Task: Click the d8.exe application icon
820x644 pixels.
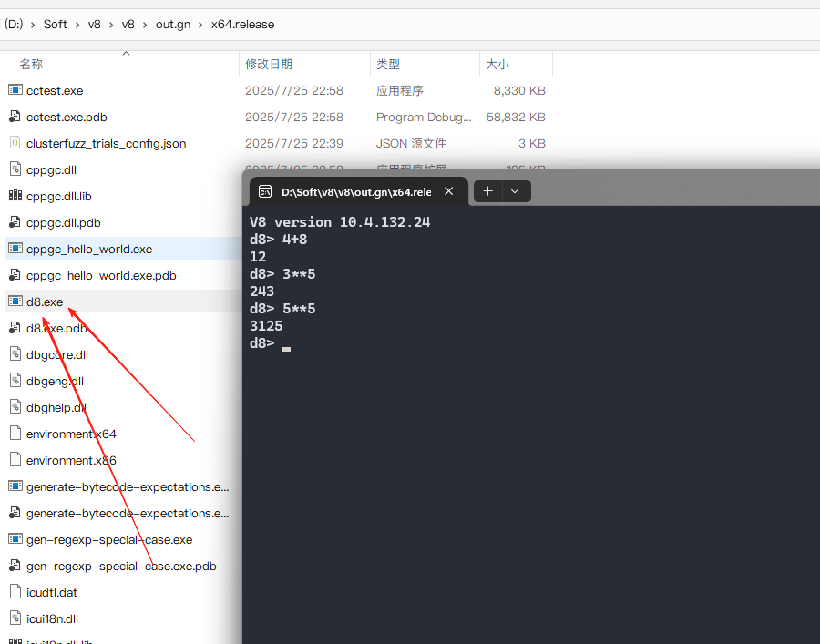Action: [15, 302]
